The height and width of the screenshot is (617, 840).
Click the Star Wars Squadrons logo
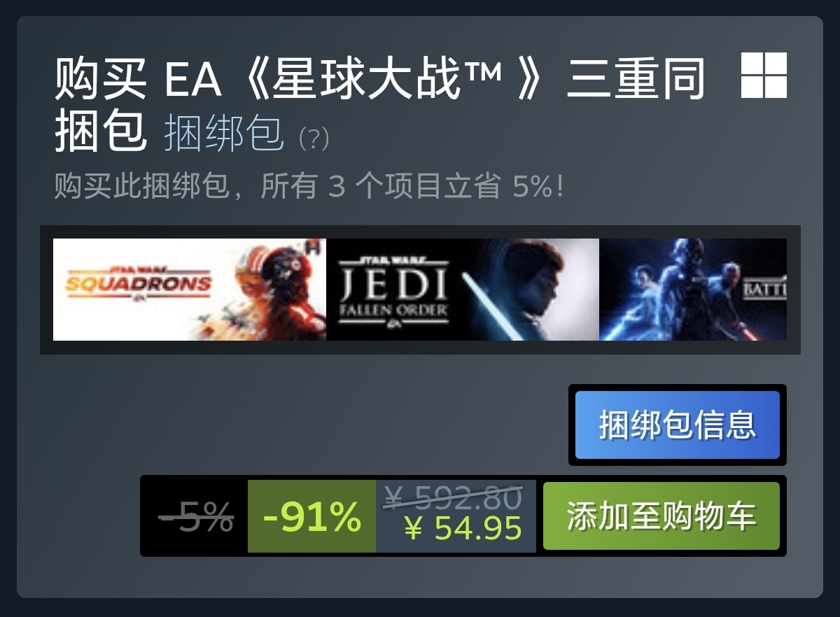coord(138,283)
